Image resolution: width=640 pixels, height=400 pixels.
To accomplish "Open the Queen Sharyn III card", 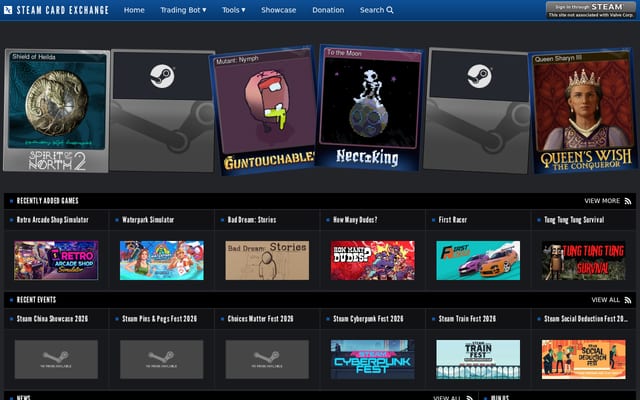I will click(x=584, y=111).
